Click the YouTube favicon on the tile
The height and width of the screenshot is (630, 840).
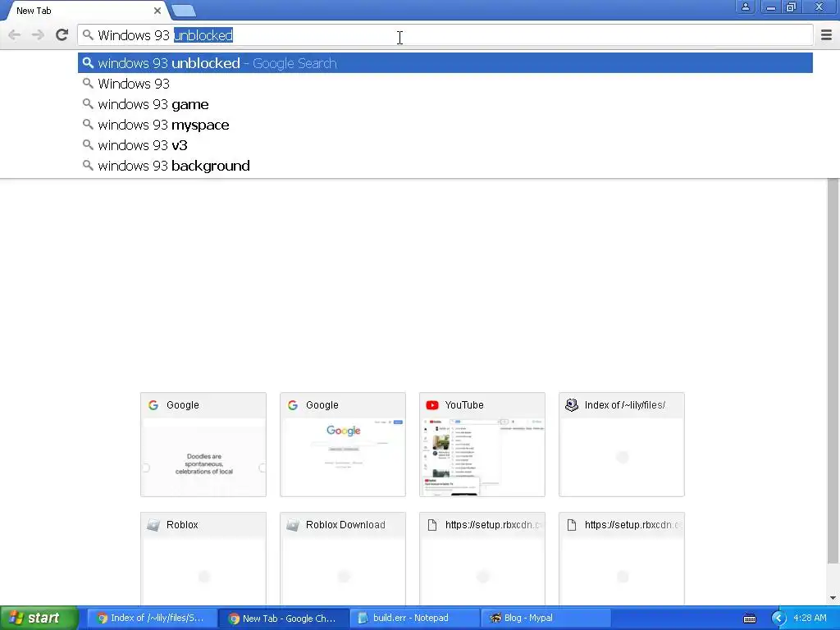point(432,405)
